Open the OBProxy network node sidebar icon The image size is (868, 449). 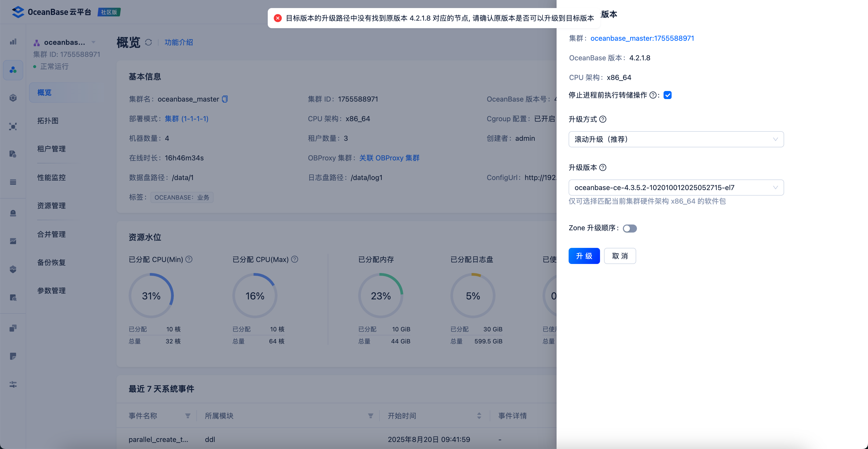point(13,126)
